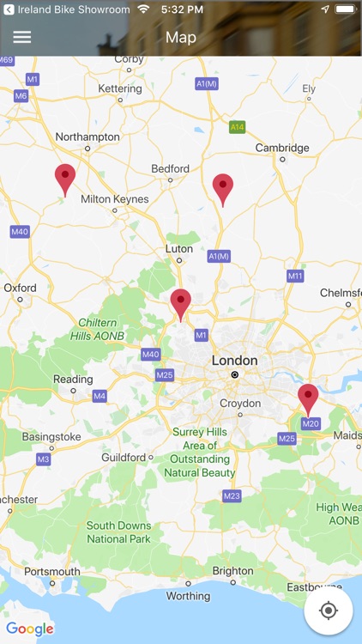Select the map pin south of Luton

point(181,305)
